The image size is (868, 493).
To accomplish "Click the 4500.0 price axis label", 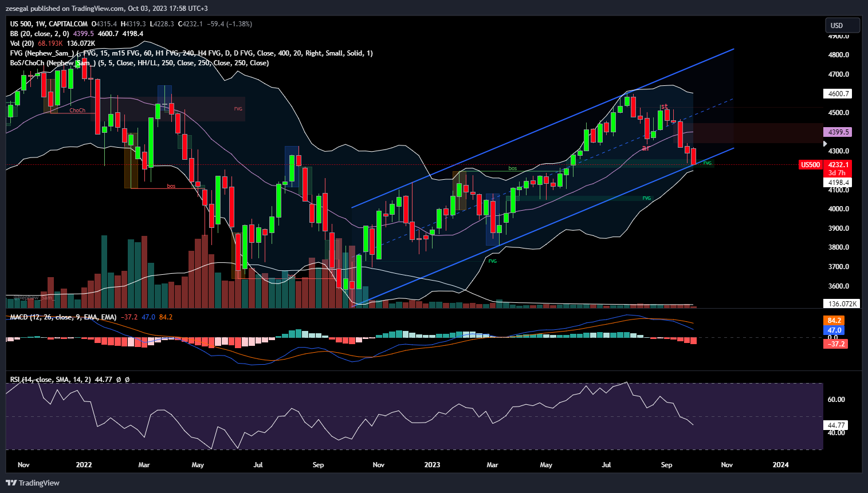I will click(x=839, y=113).
